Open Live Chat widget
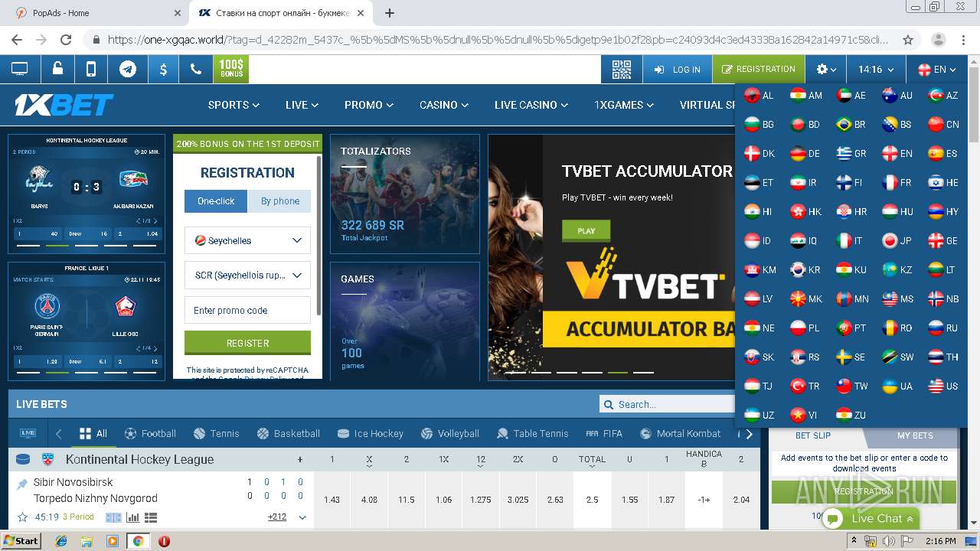 pyautogui.click(x=871, y=518)
